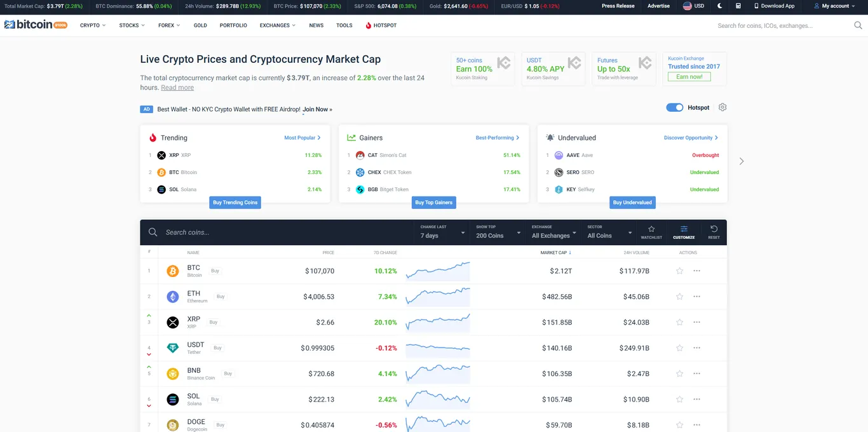Expand the Forex menu
868x432 pixels.
point(169,25)
